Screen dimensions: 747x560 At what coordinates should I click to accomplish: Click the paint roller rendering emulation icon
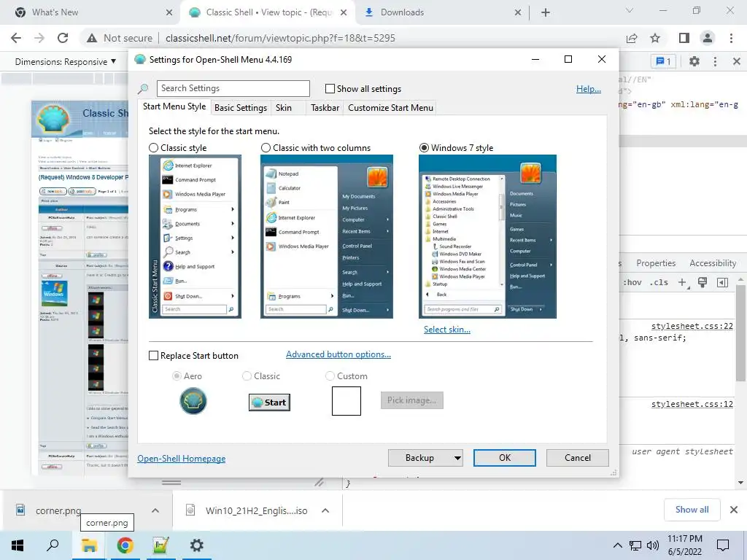(x=703, y=282)
